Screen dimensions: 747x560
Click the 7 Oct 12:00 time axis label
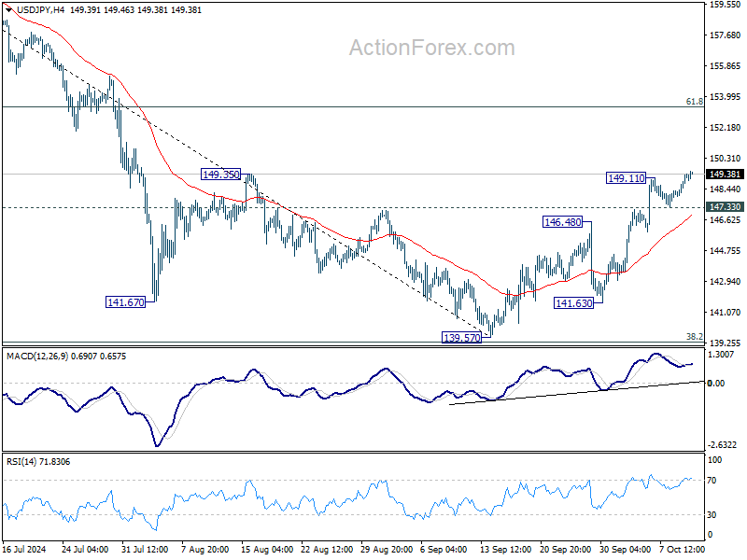point(682,549)
